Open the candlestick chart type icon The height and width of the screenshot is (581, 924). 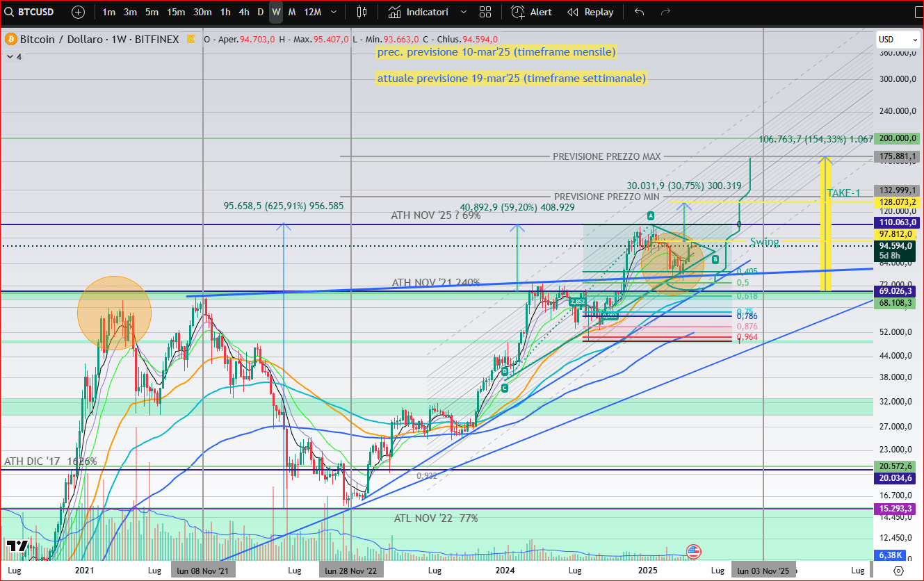[x=361, y=12]
